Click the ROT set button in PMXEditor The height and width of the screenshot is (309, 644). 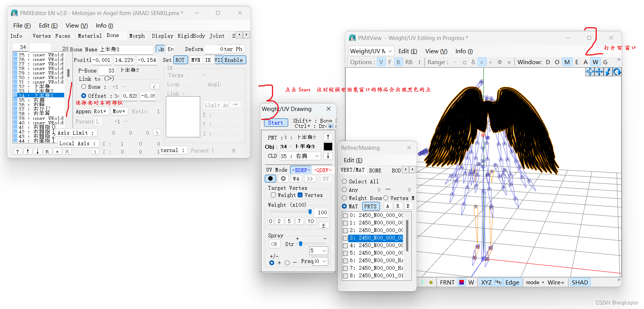click(180, 60)
